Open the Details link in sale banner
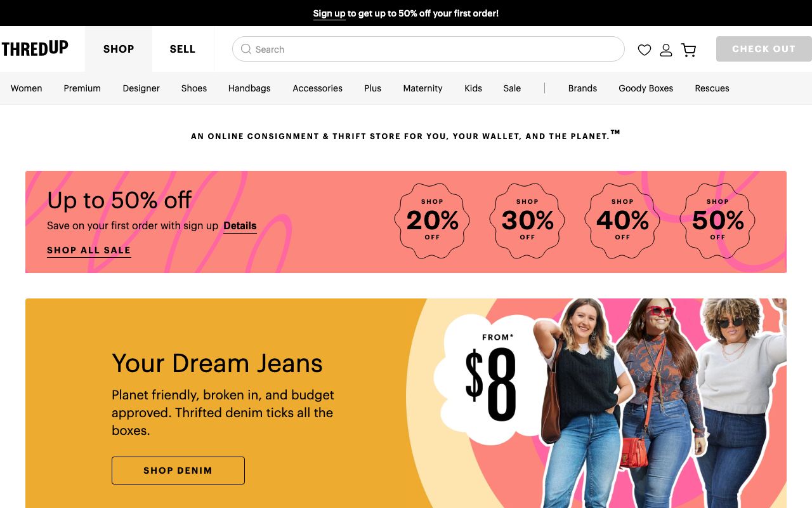This screenshot has height=508, width=812. [240, 226]
